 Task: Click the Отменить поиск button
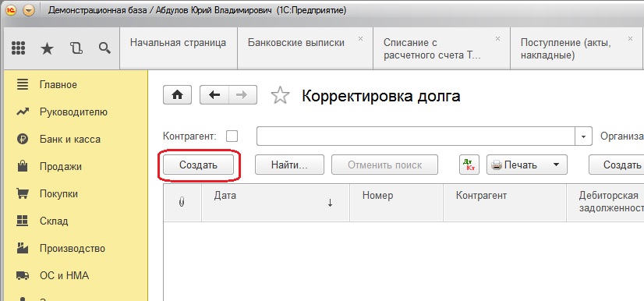point(385,165)
